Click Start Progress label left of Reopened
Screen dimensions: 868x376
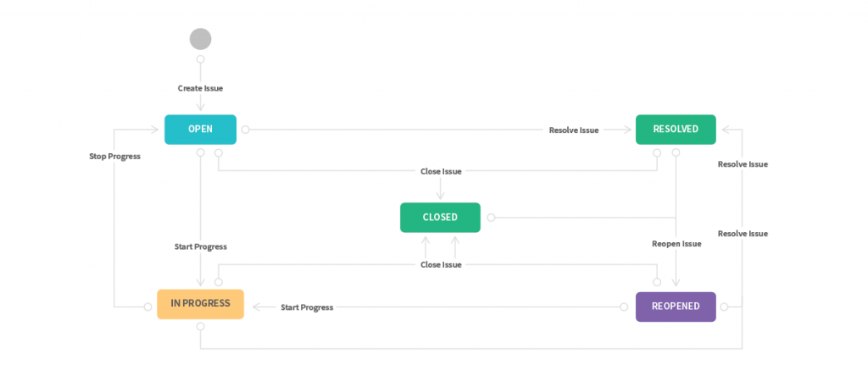(x=307, y=307)
